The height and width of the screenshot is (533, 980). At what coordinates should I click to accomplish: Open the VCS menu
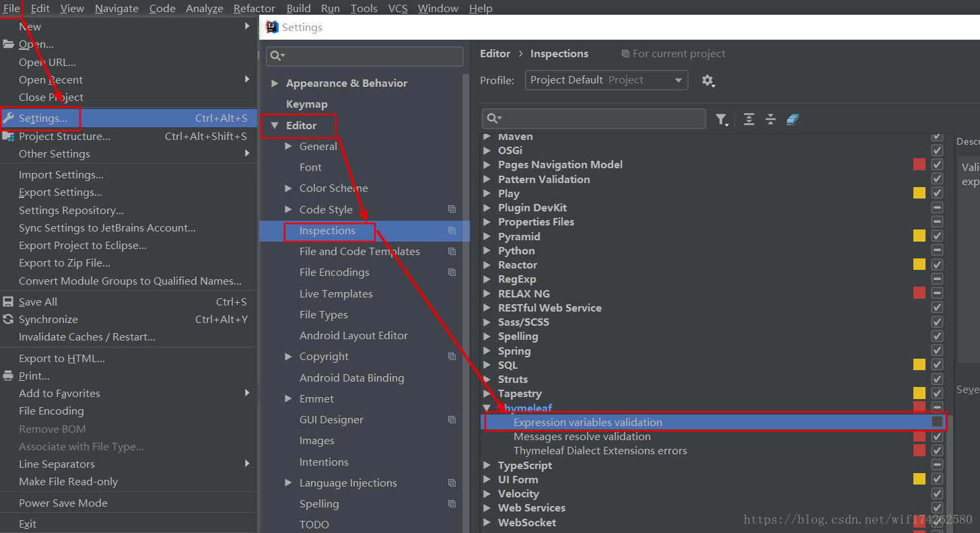(x=398, y=8)
